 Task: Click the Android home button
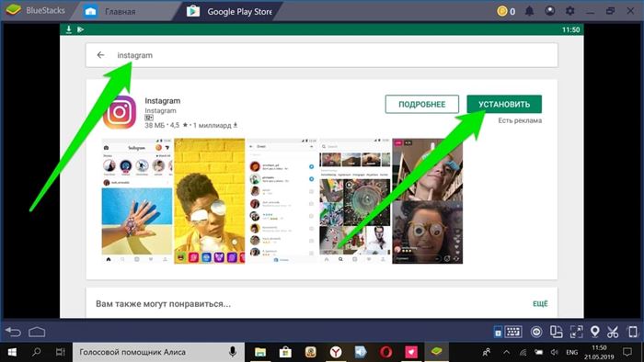pyautogui.click(x=37, y=332)
